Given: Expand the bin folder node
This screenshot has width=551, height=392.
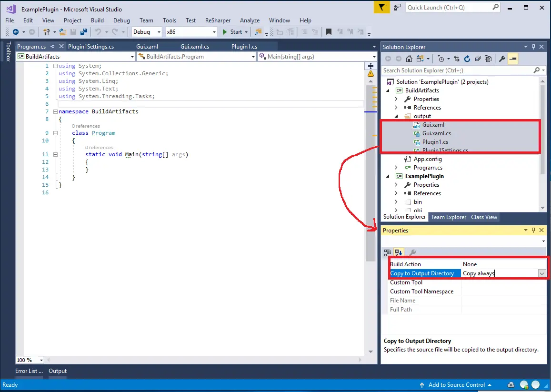Looking at the screenshot, I should point(396,202).
